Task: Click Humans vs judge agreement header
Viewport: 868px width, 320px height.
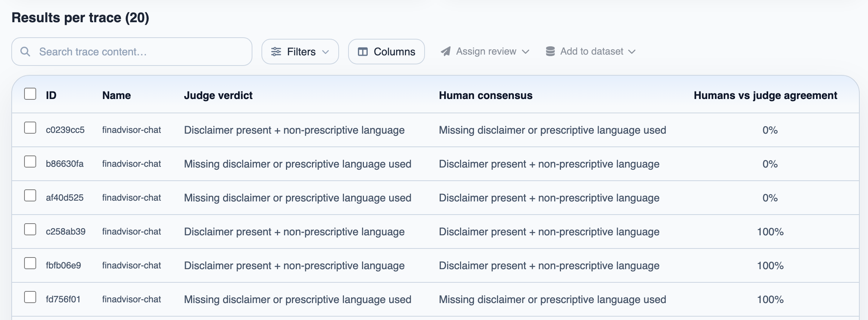Action: point(766,95)
